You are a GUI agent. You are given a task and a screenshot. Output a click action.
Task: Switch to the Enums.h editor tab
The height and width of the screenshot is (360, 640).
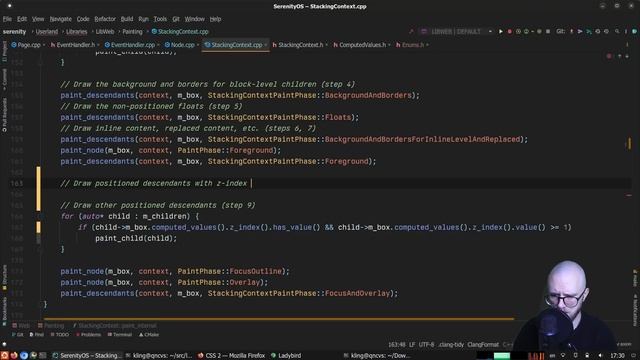pos(412,45)
